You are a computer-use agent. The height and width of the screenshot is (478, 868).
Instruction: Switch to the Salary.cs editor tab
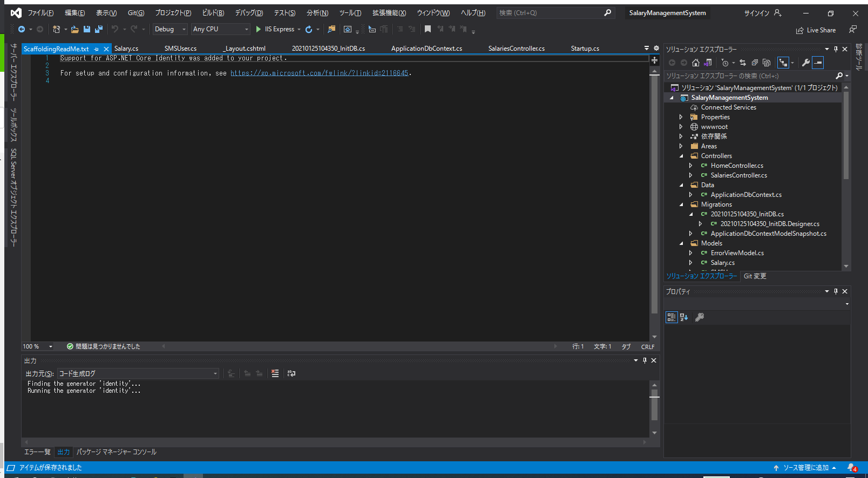click(x=126, y=49)
